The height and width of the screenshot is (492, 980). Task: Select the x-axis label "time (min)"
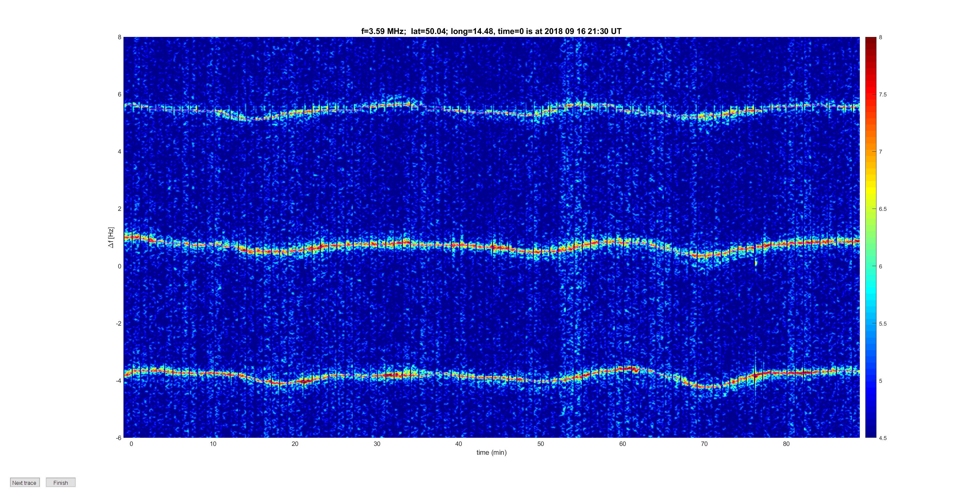(492, 452)
